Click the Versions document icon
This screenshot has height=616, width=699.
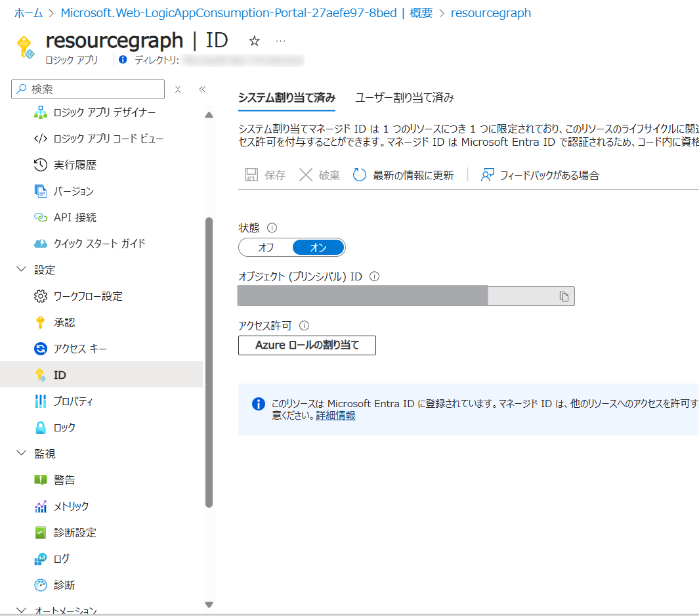tap(41, 191)
